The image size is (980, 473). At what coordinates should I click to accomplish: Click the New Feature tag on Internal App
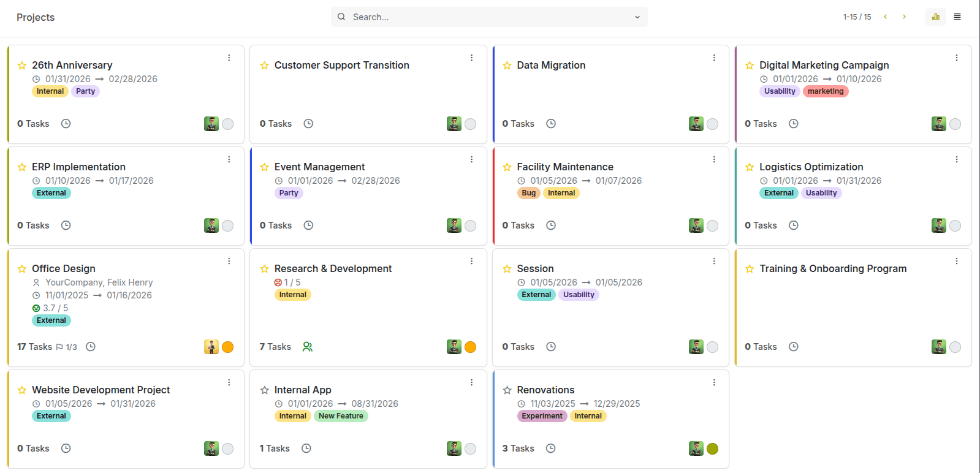tap(341, 416)
